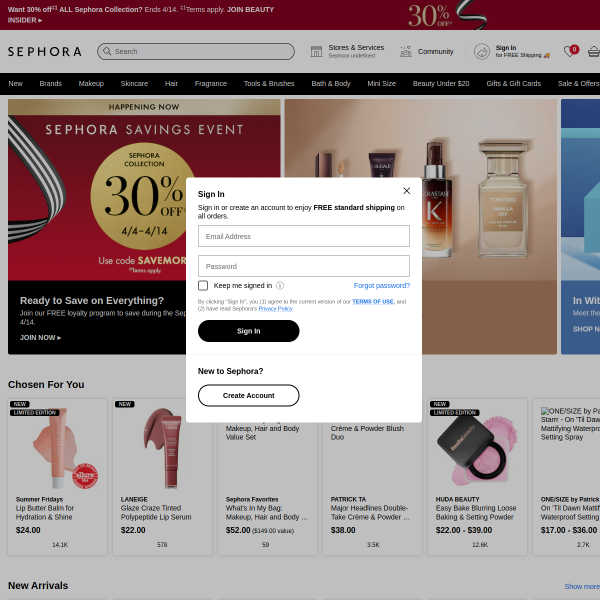This screenshot has height=600, width=600.
Task: Open the Makeup menu
Action: 91,83
